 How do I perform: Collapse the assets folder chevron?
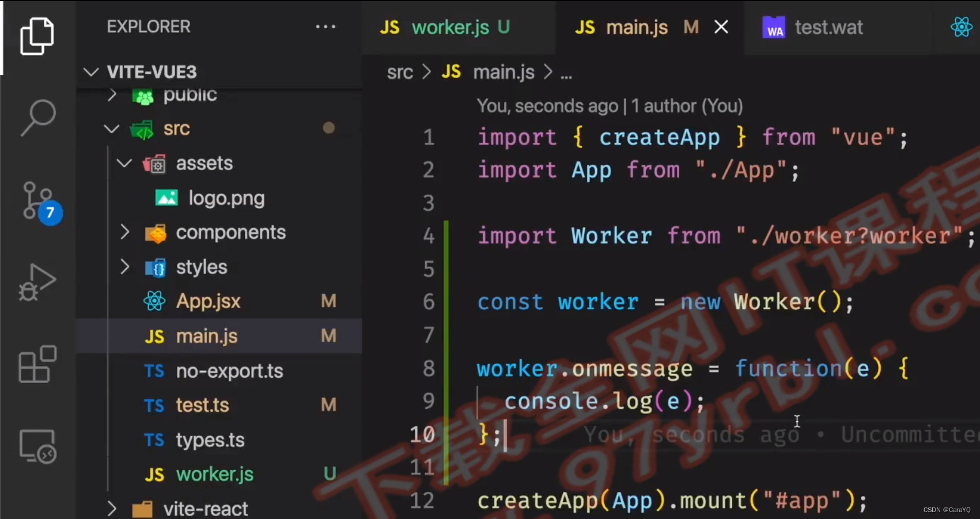(124, 164)
